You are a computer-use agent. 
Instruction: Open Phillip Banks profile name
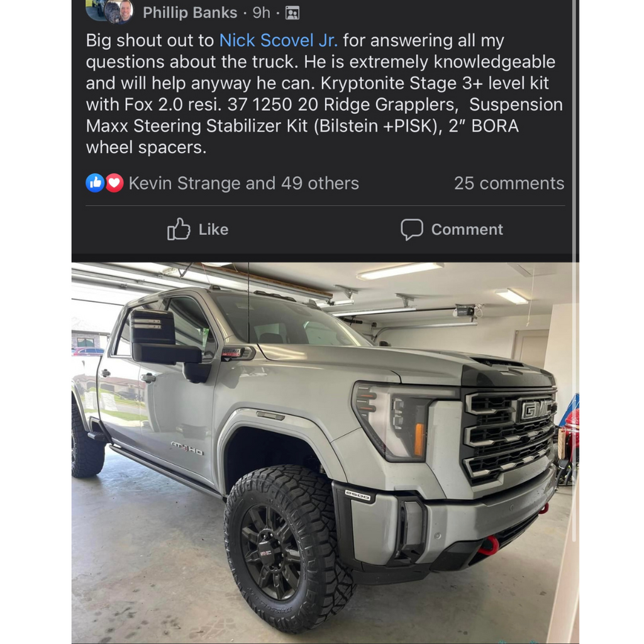tap(190, 13)
